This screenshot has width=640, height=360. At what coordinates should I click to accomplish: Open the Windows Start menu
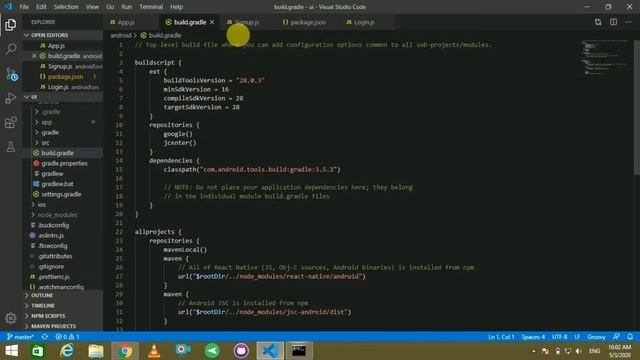[x=11, y=351]
